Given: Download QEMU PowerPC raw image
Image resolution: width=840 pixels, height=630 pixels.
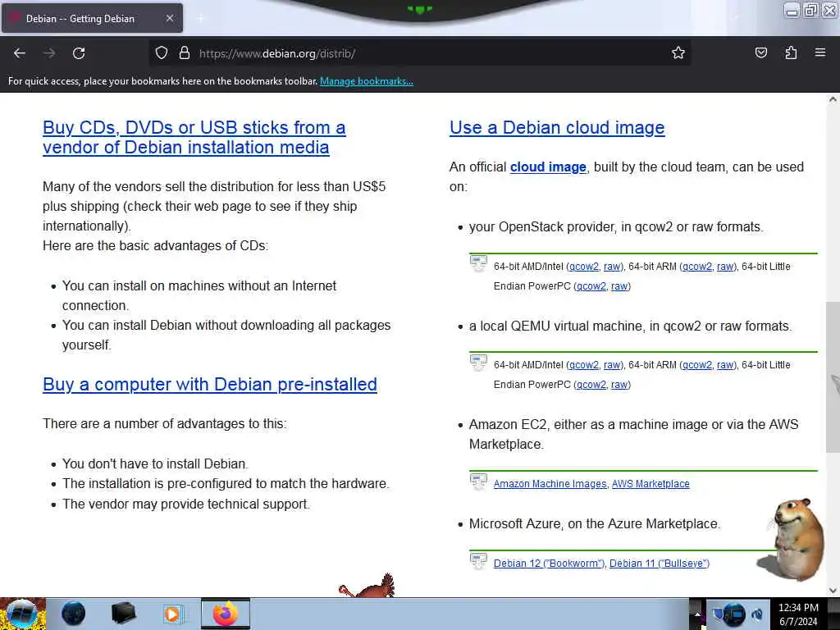Looking at the screenshot, I should click(620, 385).
